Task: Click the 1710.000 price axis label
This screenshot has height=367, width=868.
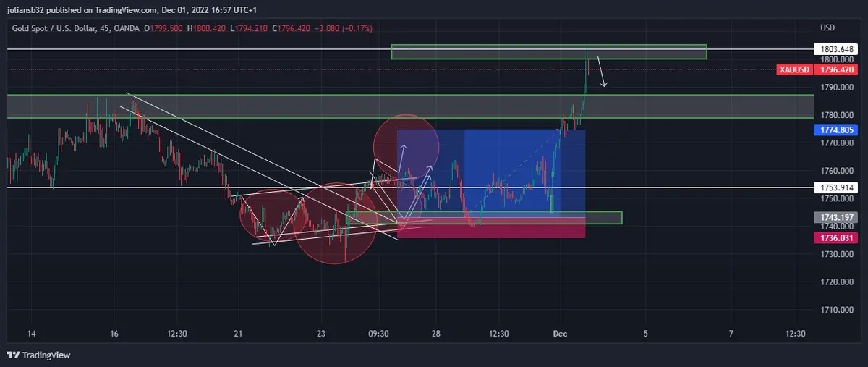Action: tap(835, 310)
